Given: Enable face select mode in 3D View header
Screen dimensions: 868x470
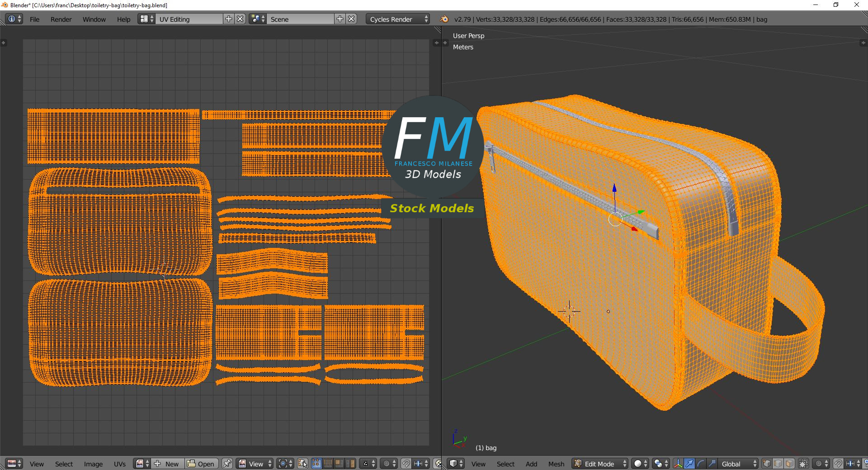Looking at the screenshot, I should tap(789, 464).
